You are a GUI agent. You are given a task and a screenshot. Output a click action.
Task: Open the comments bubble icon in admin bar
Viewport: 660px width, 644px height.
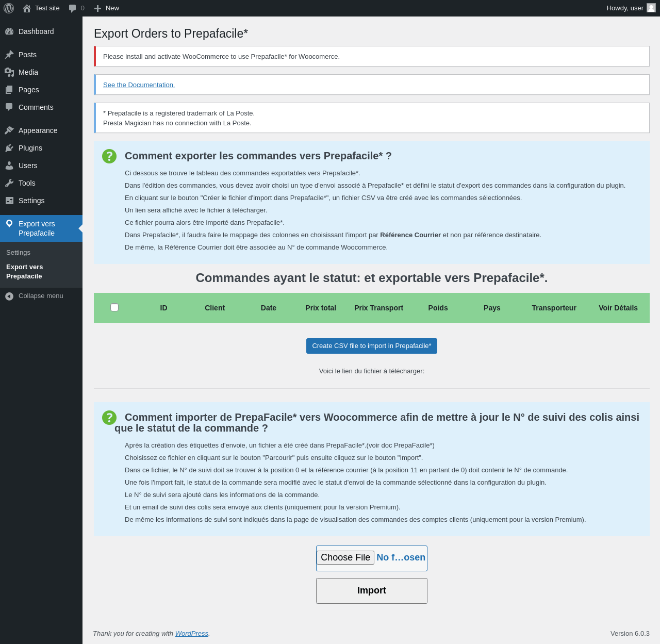[73, 8]
